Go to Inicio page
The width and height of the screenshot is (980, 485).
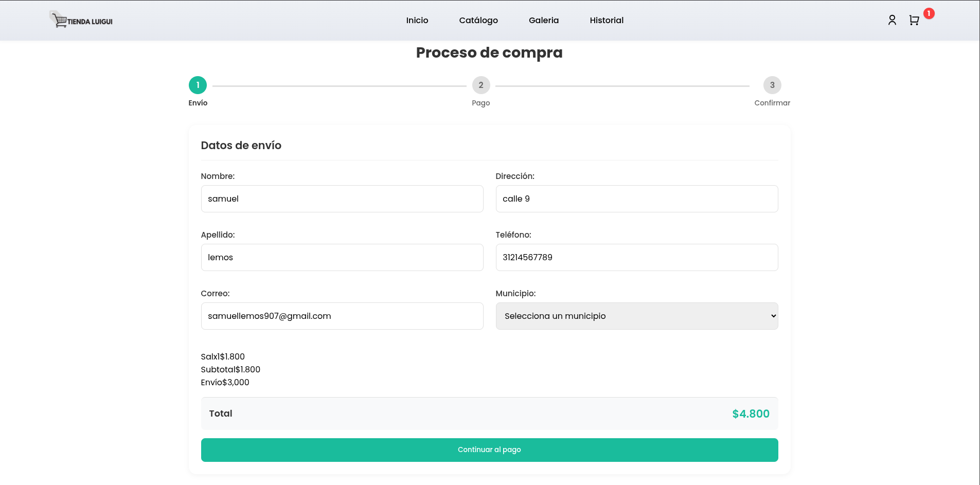click(x=417, y=21)
